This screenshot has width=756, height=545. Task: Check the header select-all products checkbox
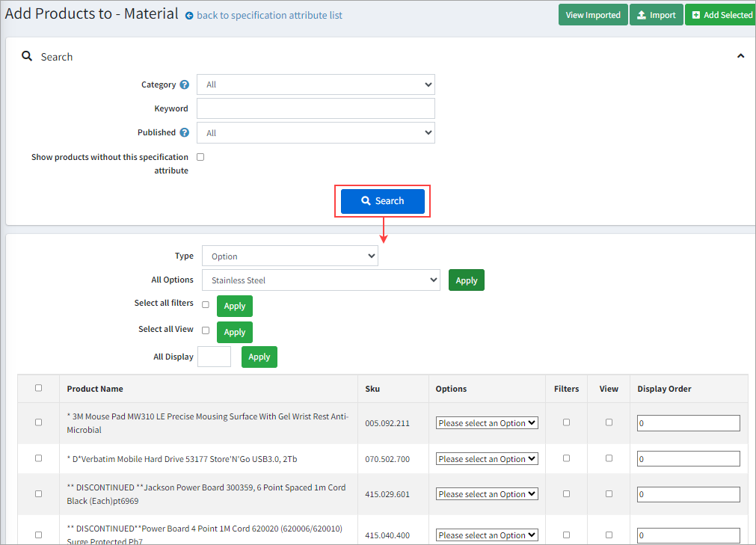click(x=39, y=388)
